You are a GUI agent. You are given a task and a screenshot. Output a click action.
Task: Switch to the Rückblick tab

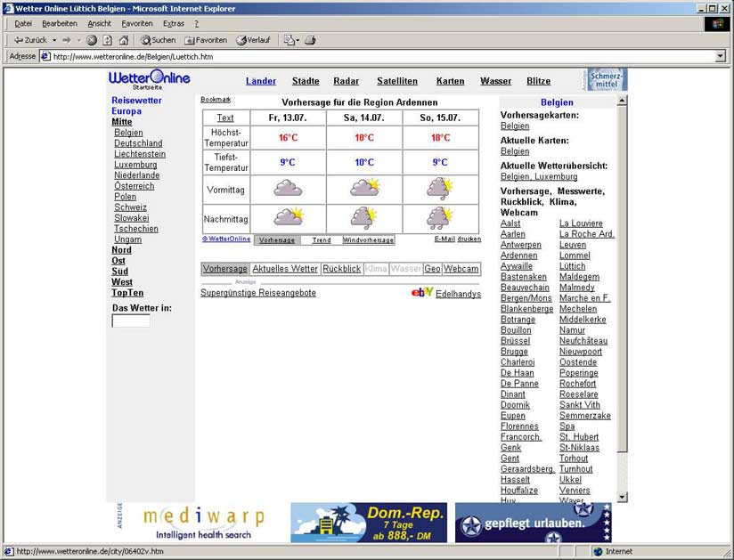[341, 269]
